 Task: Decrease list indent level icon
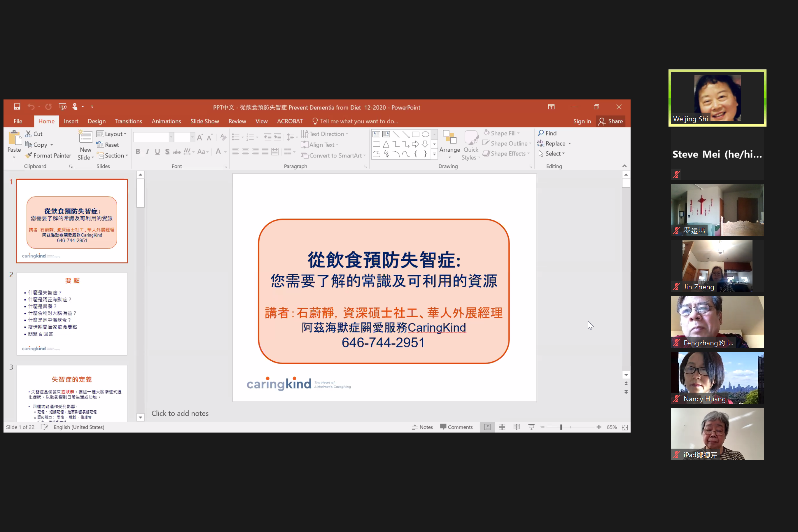pos(268,137)
